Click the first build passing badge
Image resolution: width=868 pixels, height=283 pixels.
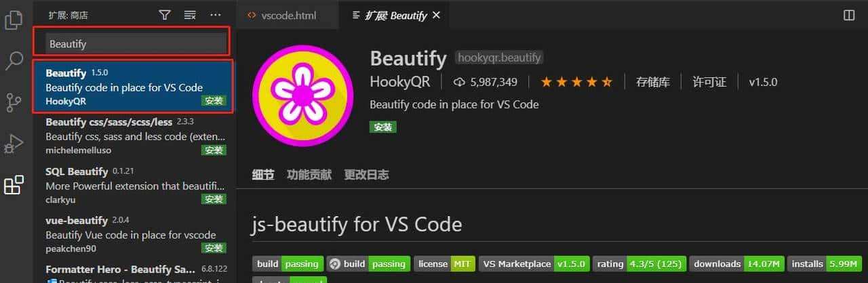tap(287, 264)
